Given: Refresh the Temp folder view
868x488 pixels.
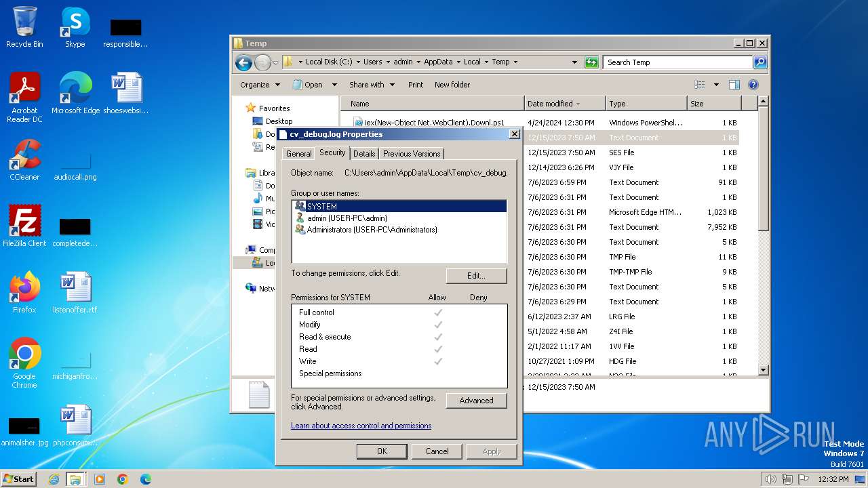Looking at the screenshot, I should click(591, 62).
